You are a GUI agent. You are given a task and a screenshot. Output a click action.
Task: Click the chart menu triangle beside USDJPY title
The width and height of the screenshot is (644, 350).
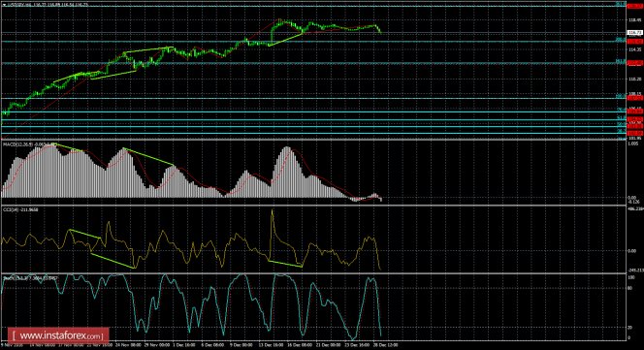pos(4,5)
